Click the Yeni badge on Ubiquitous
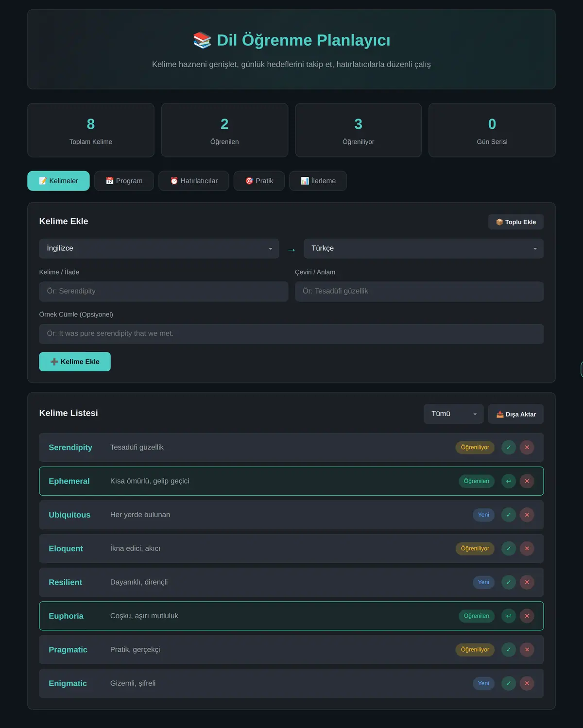Image resolution: width=583 pixels, height=728 pixels. 483,515
